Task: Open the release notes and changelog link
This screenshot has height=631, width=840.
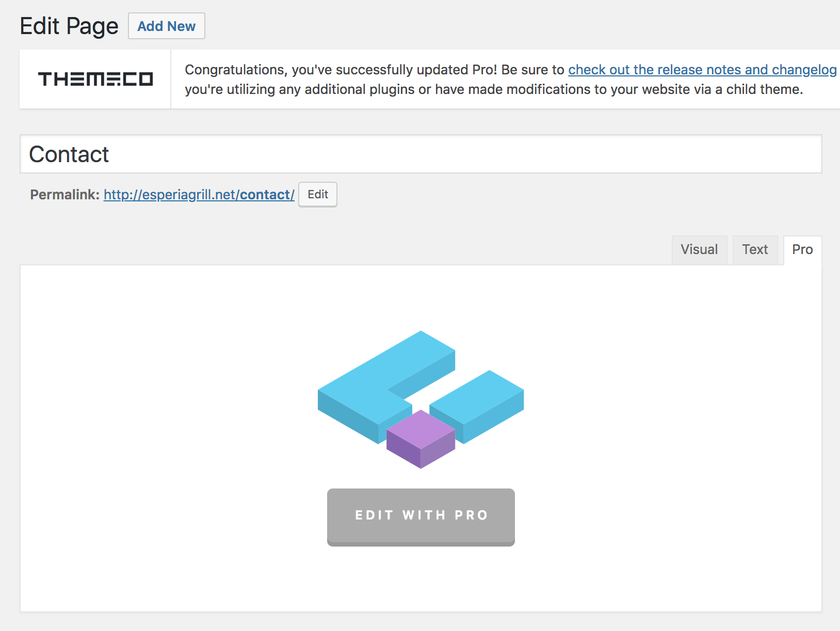Action: [702, 70]
